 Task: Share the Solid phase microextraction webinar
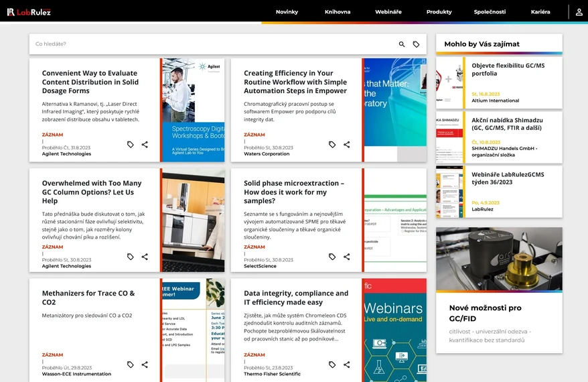[346, 257]
